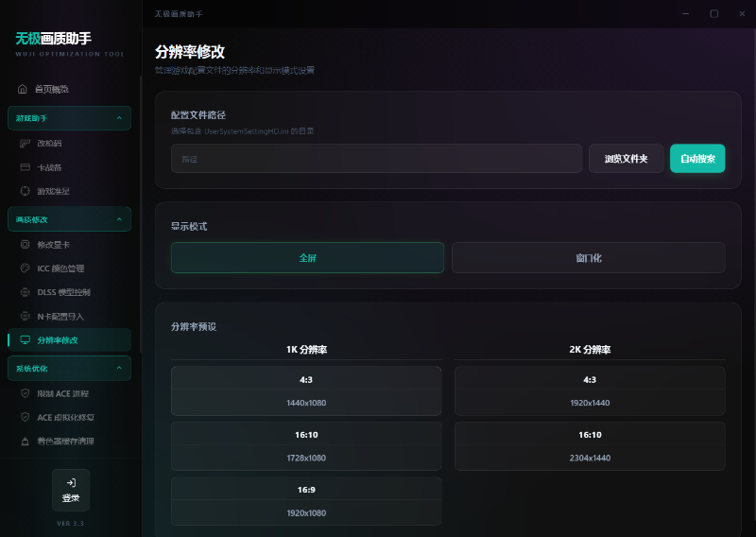Click the 浏览文件夹 button

click(x=626, y=159)
